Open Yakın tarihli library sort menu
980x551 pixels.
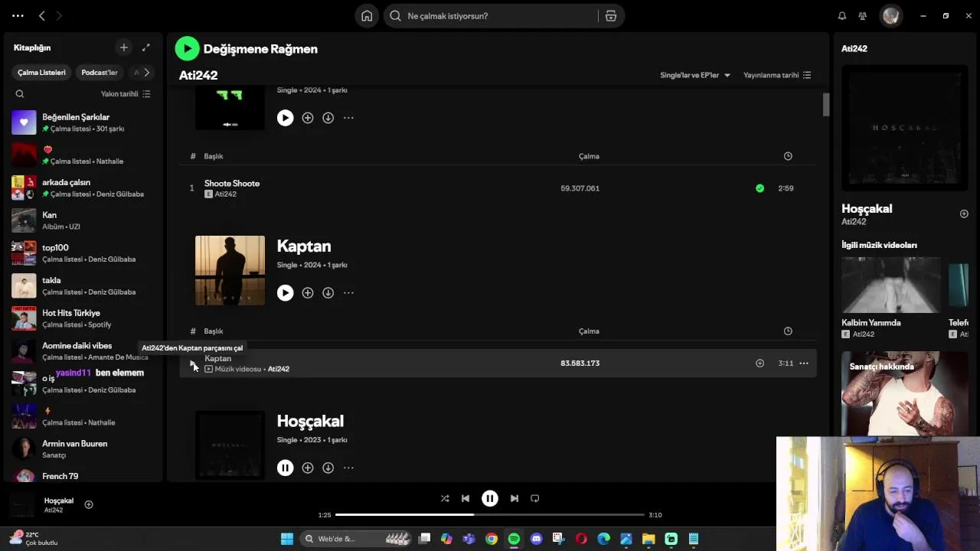[126, 94]
